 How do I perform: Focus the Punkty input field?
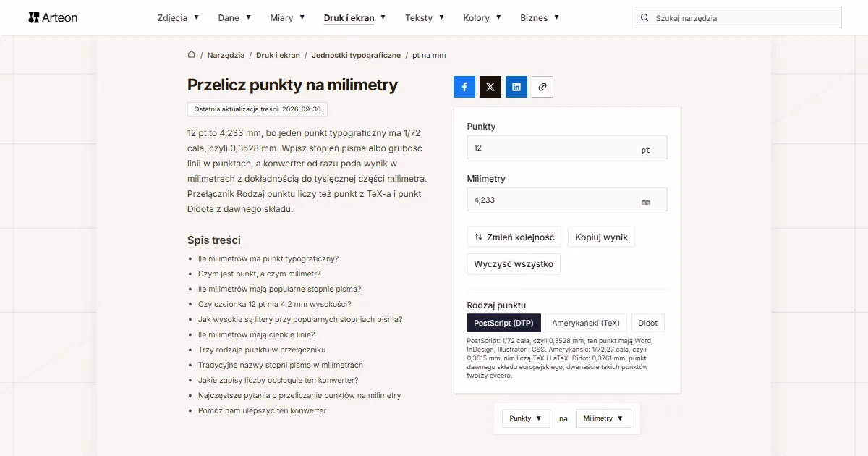click(x=567, y=148)
